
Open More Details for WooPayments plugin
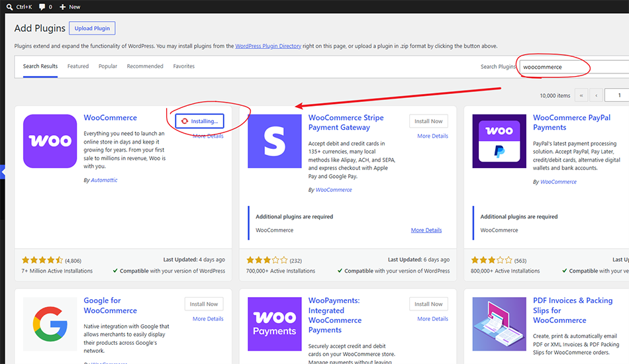coord(432,319)
